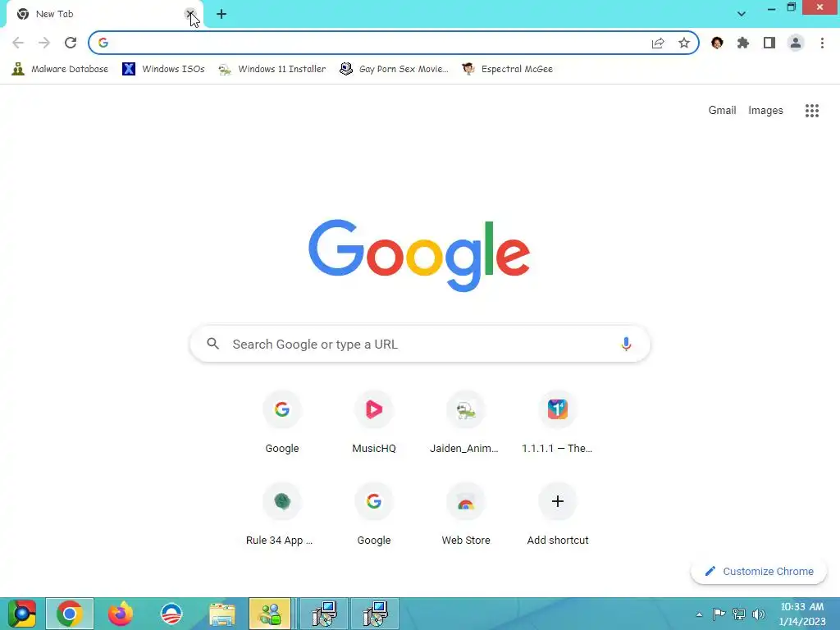
Task: Open the network tray icon
Action: (739, 614)
